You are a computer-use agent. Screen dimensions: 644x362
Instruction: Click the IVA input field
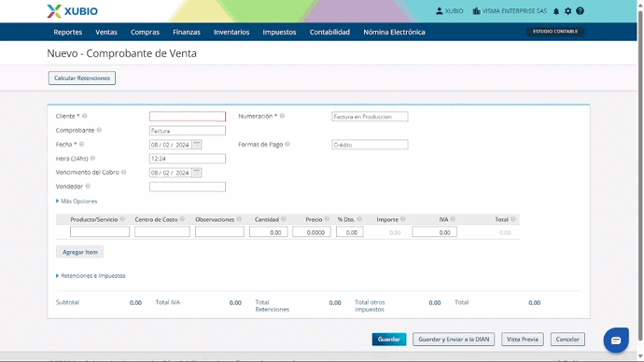tap(435, 232)
